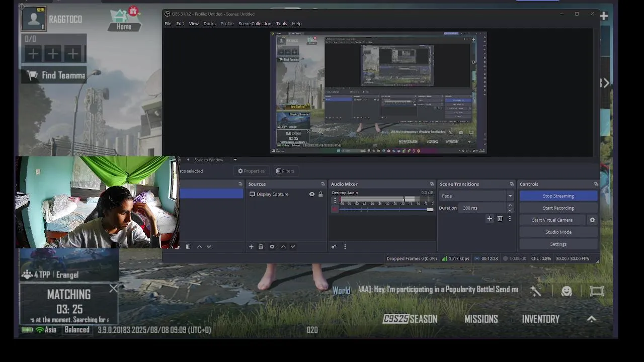Expand game bottom menu up chevron
The width and height of the screenshot is (644, 362).
click(x=592, y=319)
